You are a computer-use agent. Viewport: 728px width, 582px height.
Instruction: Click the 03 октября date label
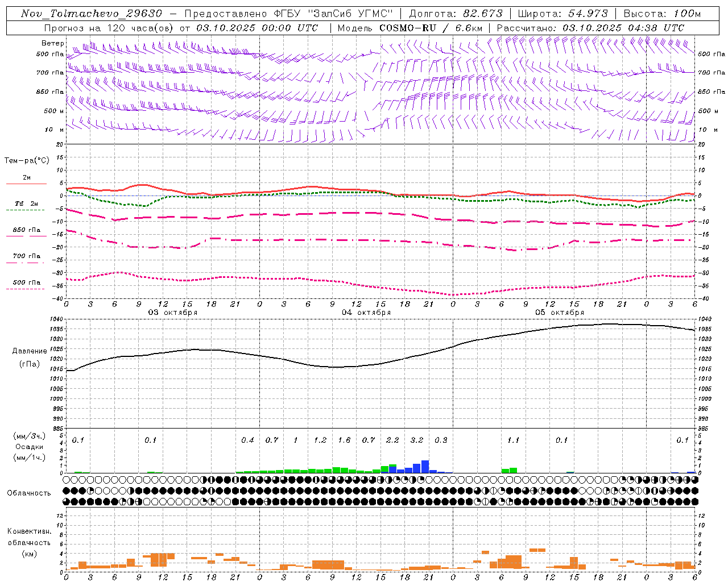point(173,312)
